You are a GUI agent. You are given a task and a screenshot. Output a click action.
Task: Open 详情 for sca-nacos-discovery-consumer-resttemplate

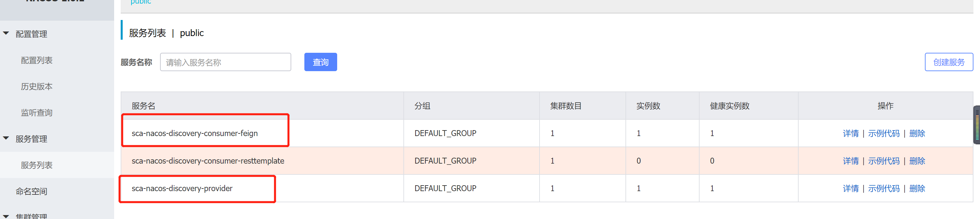click(851, 161)
